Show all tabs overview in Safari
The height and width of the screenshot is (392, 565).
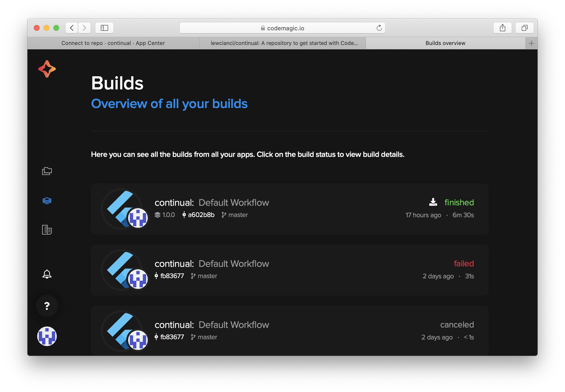[524, 28]
